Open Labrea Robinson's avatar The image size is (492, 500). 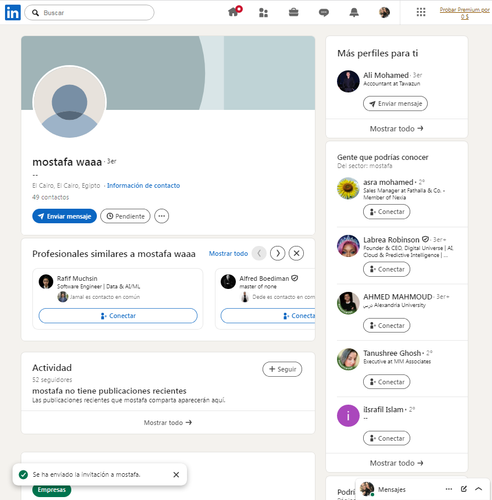348,246
